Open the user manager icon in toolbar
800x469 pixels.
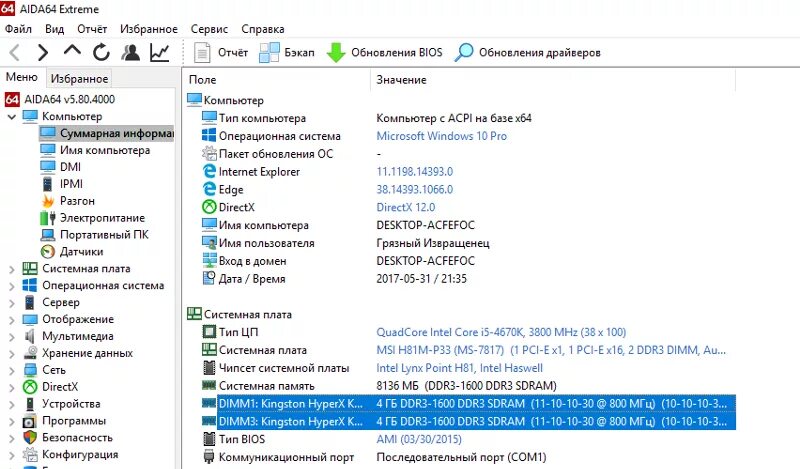131,52
